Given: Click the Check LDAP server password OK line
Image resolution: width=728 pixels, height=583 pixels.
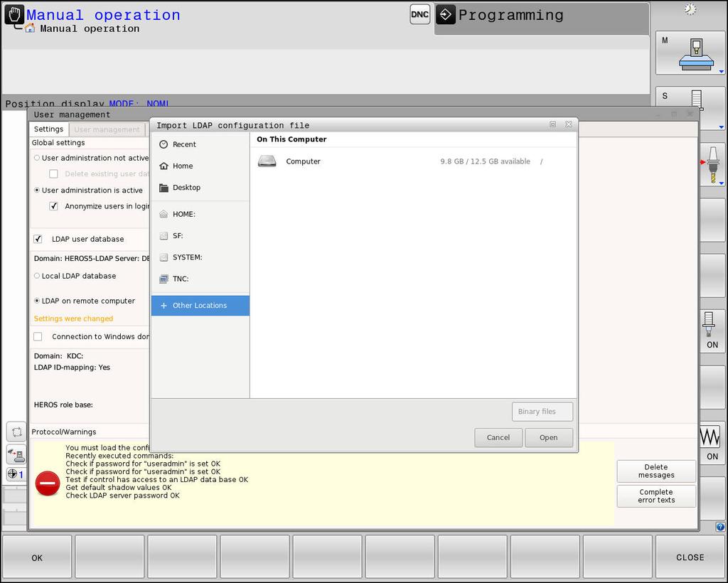Looking at the screenshot, I should point(122,496).
